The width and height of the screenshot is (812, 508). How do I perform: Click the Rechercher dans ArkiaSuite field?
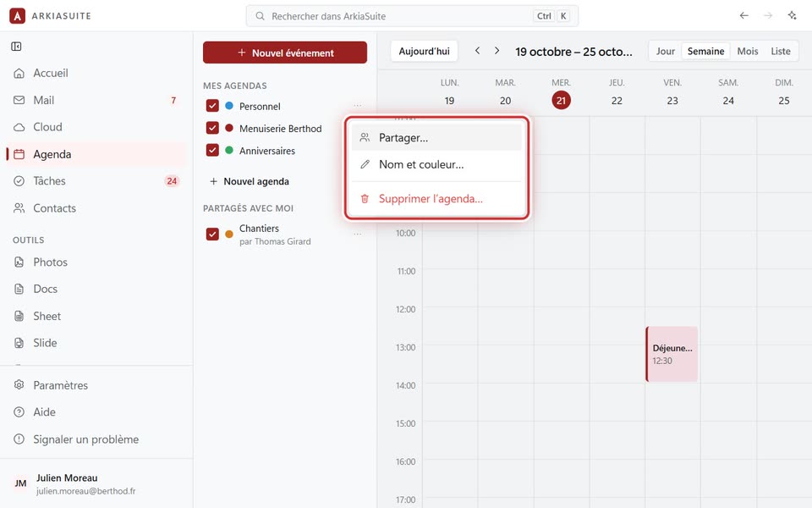pos(412,16)
